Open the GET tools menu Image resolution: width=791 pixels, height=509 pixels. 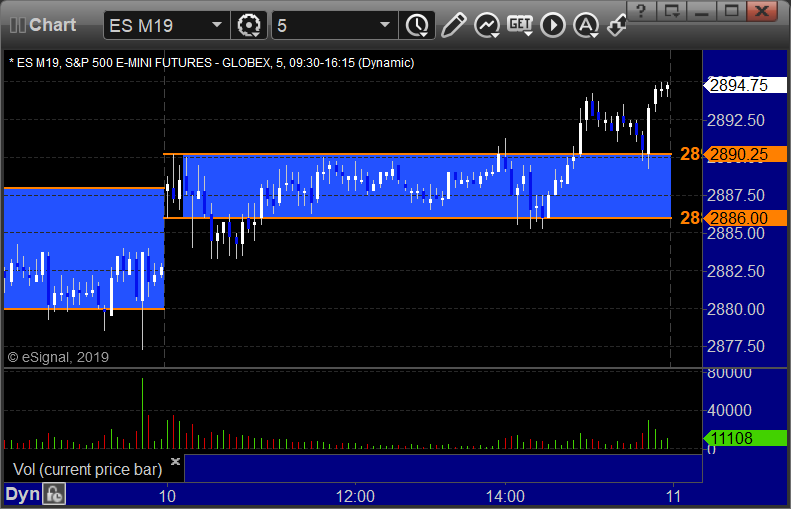pyautogui.click(x=520, y=25)
